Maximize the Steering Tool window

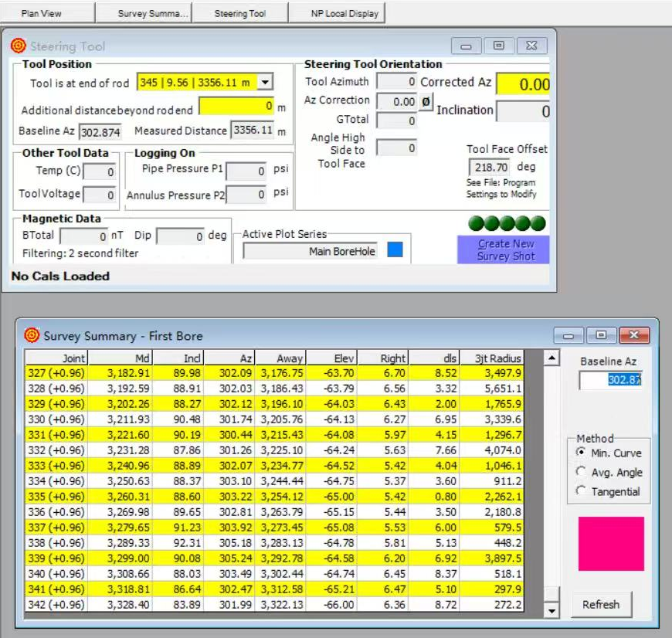(498, 46)
